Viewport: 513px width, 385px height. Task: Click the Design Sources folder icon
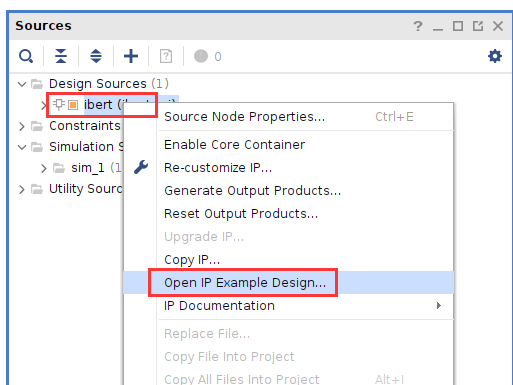point(37,84)
